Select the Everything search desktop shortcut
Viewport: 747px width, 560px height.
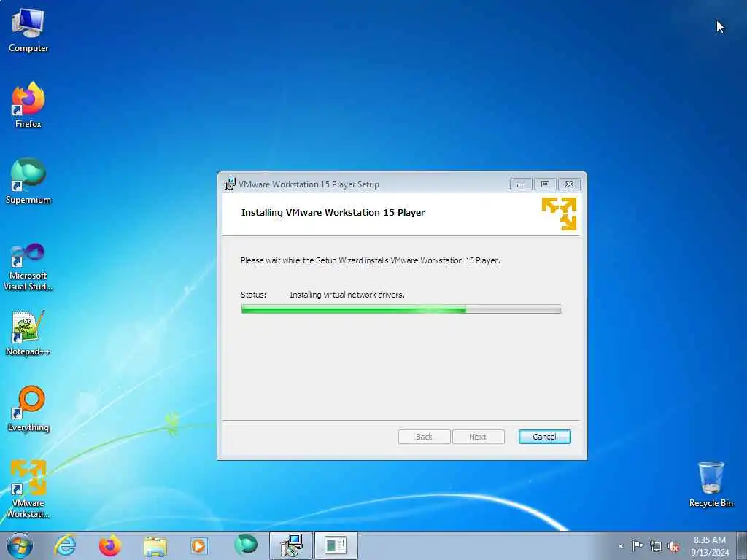point(28,409)
